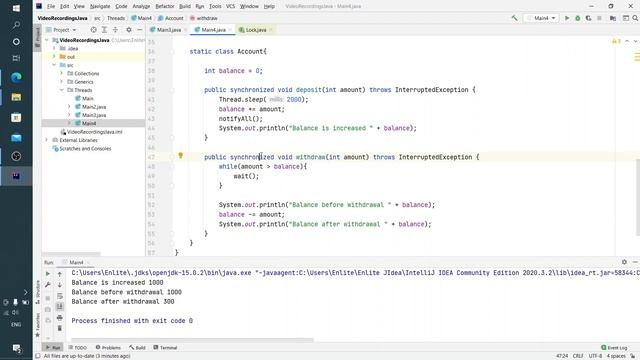Open the Build tool window
This screenshot has width=640, height=360.
point(138,347)
